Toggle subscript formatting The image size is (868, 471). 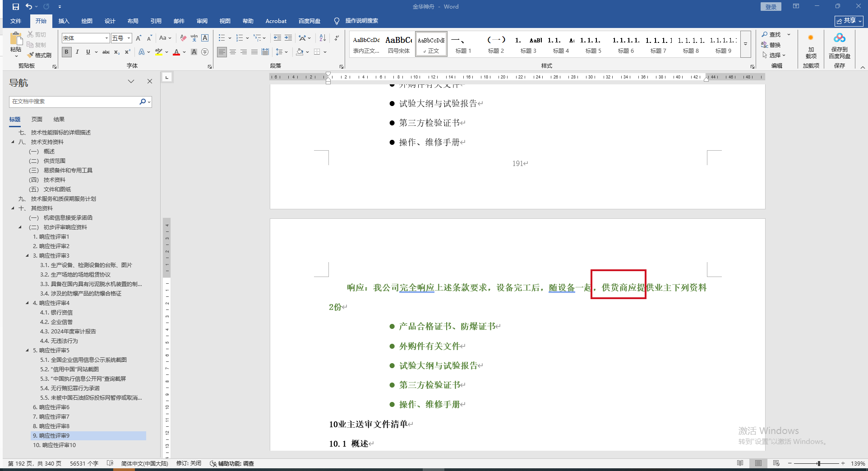click(117, 52)
